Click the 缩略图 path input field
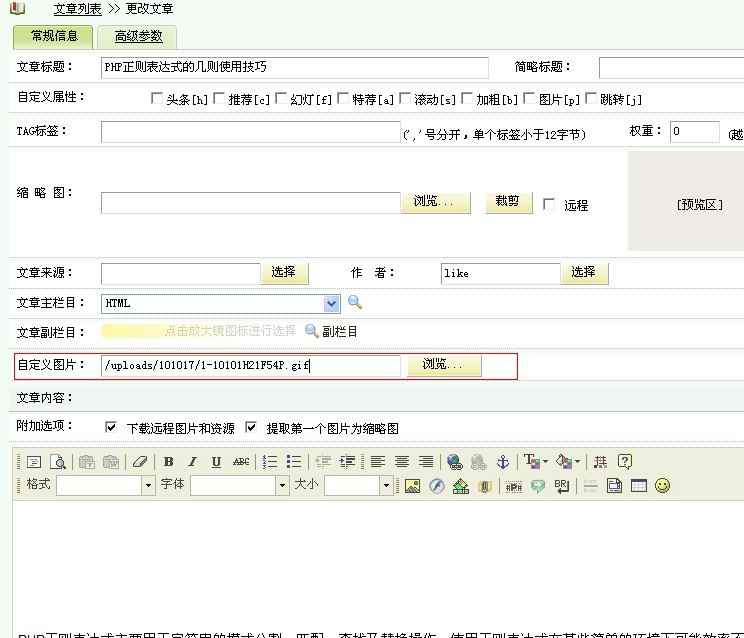The width and height of the screenshot is (744, 638). [251, 203]
